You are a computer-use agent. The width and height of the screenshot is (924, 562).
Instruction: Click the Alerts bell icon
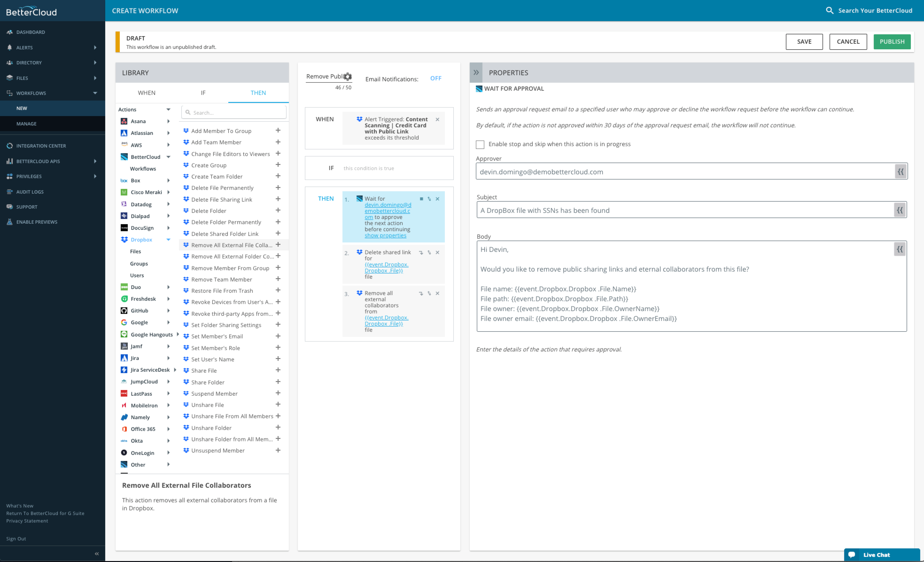click(x=9, y=47)
